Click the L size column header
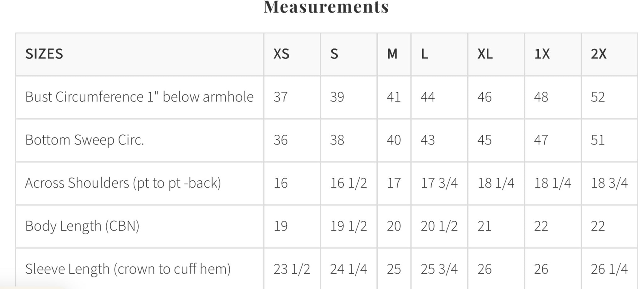The width and height of the screenshot is (644, 289). pos(424,54)
